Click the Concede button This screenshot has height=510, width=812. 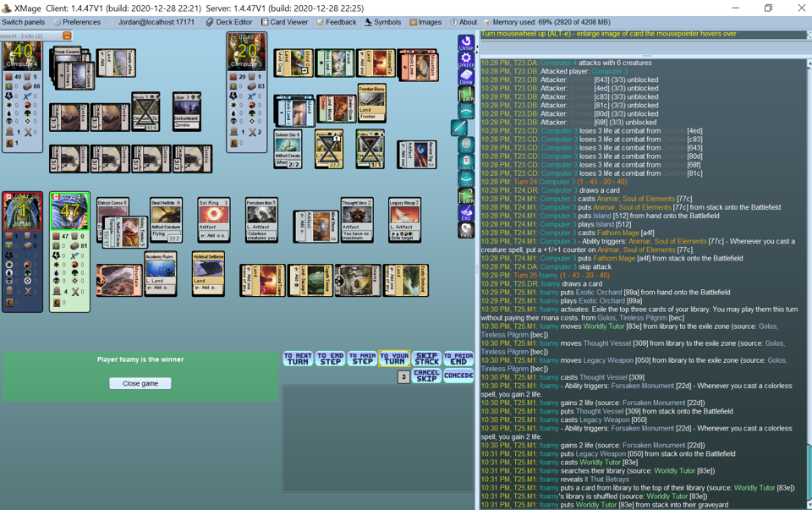click(458, 376)
